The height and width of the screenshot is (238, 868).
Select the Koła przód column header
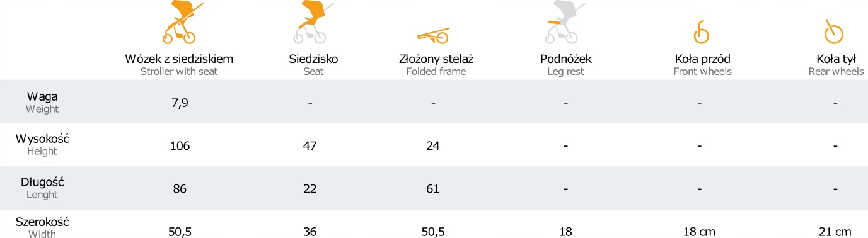pos(702,65)
